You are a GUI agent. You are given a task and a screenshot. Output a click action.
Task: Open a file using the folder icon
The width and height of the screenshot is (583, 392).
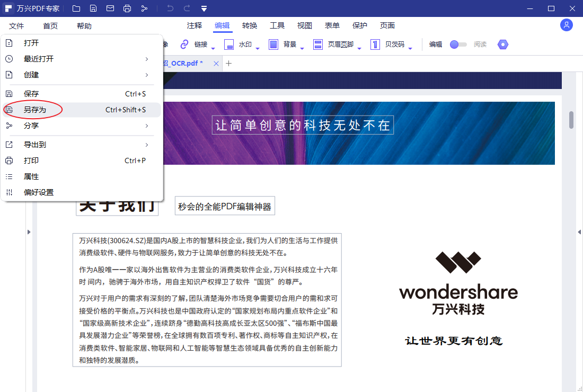[x=76, y=8]
